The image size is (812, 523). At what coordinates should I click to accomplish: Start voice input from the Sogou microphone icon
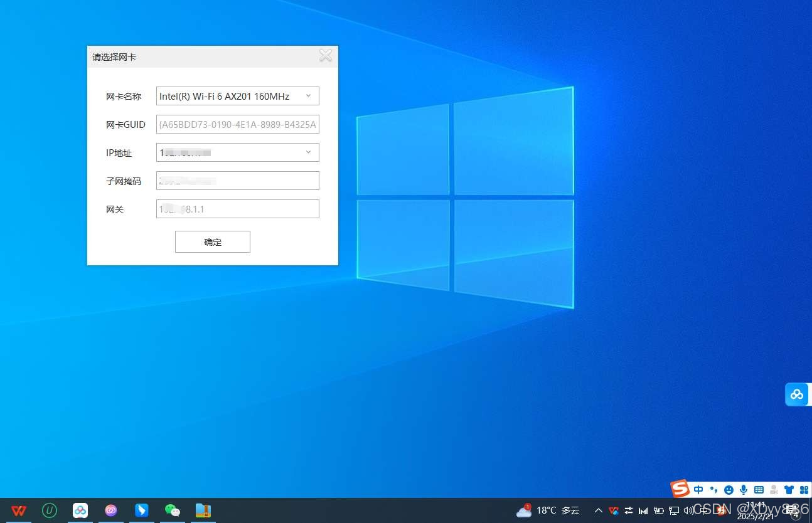click(x=744, y=490)
